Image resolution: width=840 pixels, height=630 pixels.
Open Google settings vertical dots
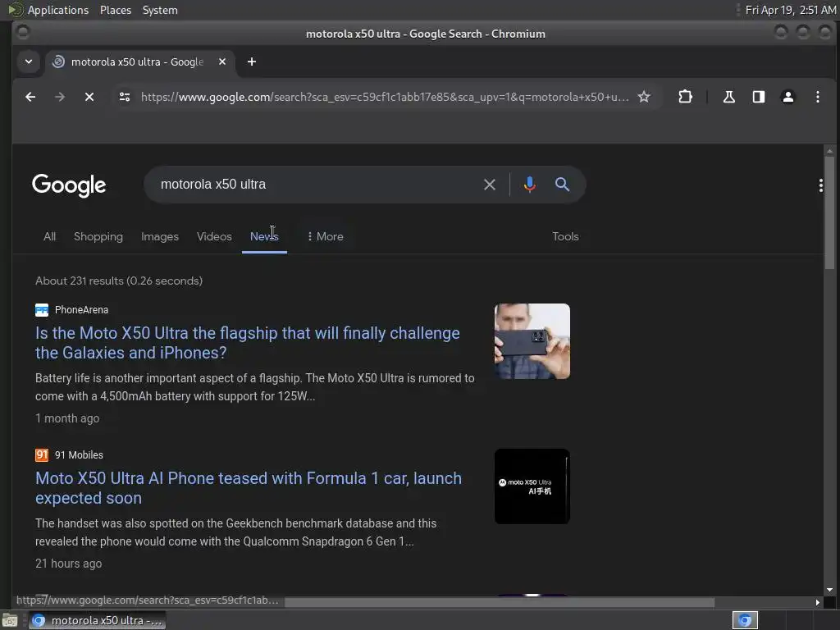coord(820,185)
